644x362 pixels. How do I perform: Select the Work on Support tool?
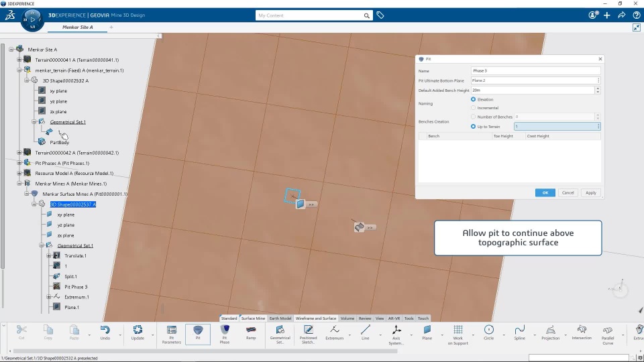[458, 334]
